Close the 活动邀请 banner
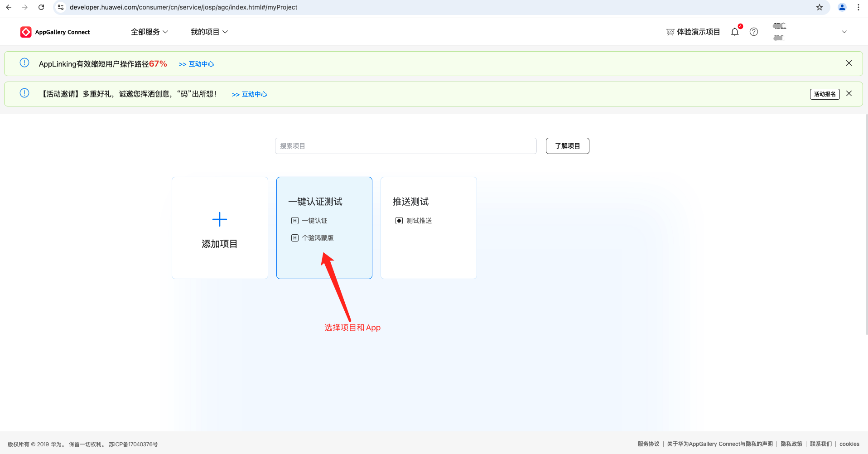This screenshot has height=454, width=868. coord(849,93)
